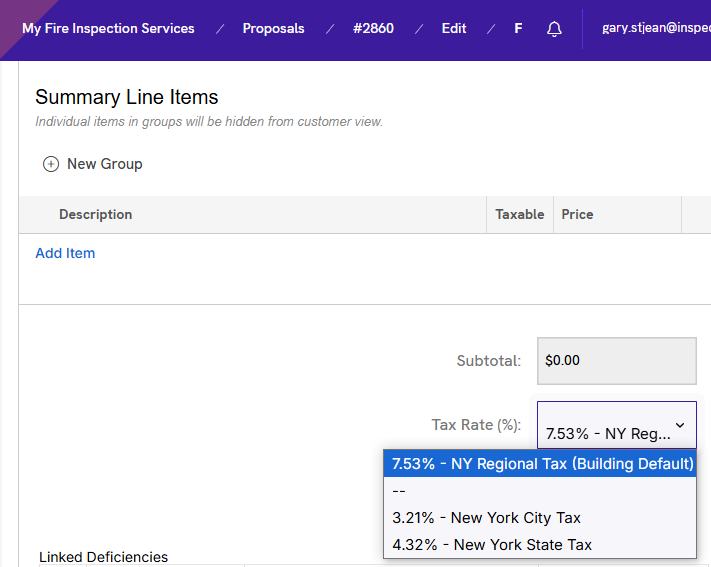Click the Subtotal label
711x567 pixels.
(489, 361)
